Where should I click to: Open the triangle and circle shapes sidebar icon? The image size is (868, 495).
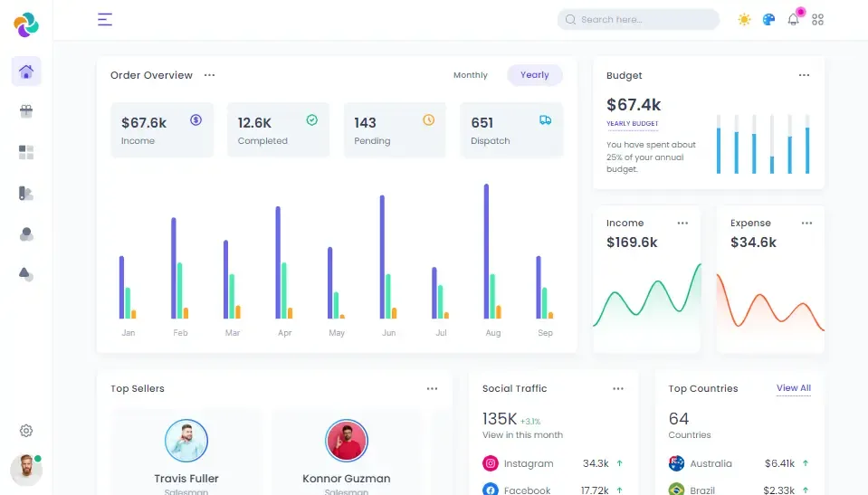[26, 274]
